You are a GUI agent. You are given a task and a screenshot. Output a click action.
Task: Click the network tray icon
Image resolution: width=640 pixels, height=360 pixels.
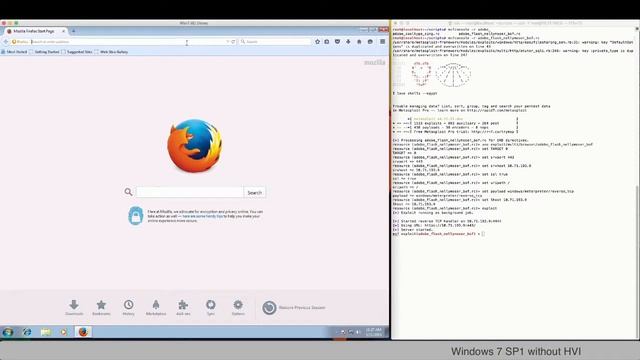coord(351,332)
